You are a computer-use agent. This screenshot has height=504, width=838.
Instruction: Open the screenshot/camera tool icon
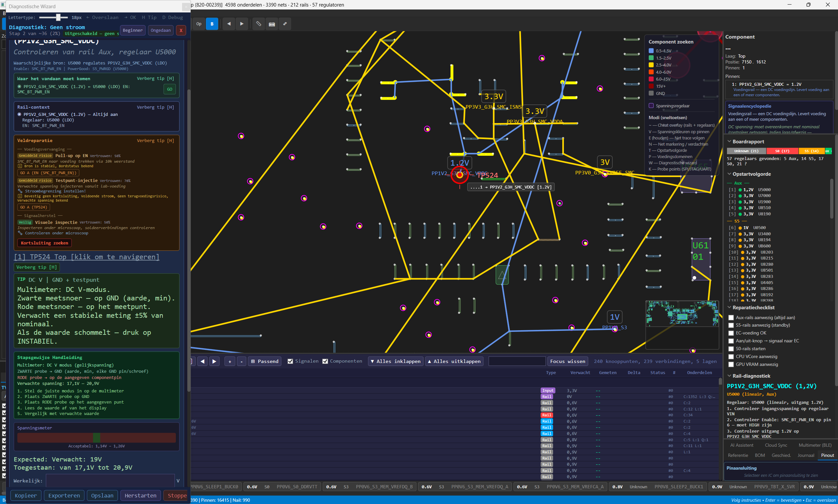271,24
